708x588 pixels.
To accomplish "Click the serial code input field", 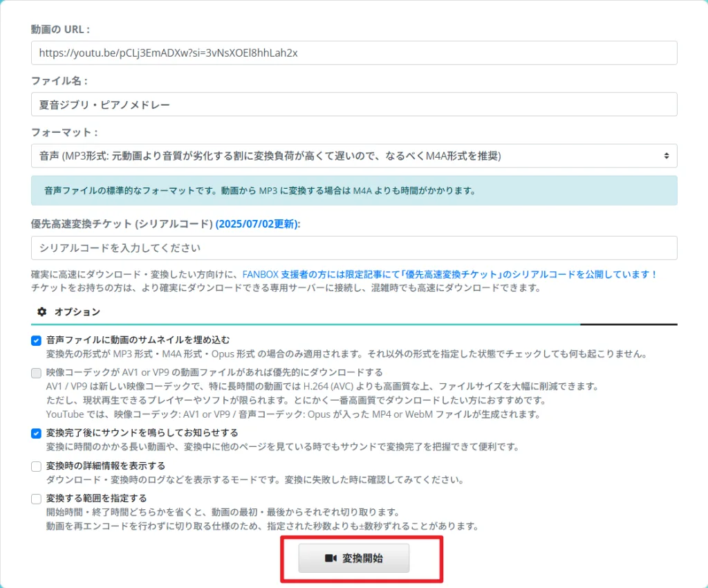I will click(354, 248).
